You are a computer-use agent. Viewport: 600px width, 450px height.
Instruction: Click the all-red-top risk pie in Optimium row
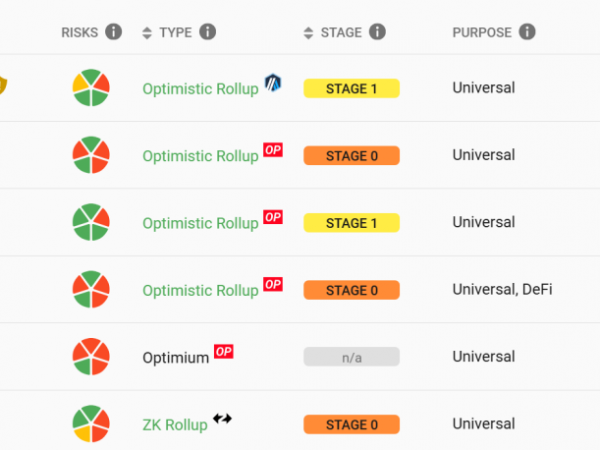click(x=91, y=357)
